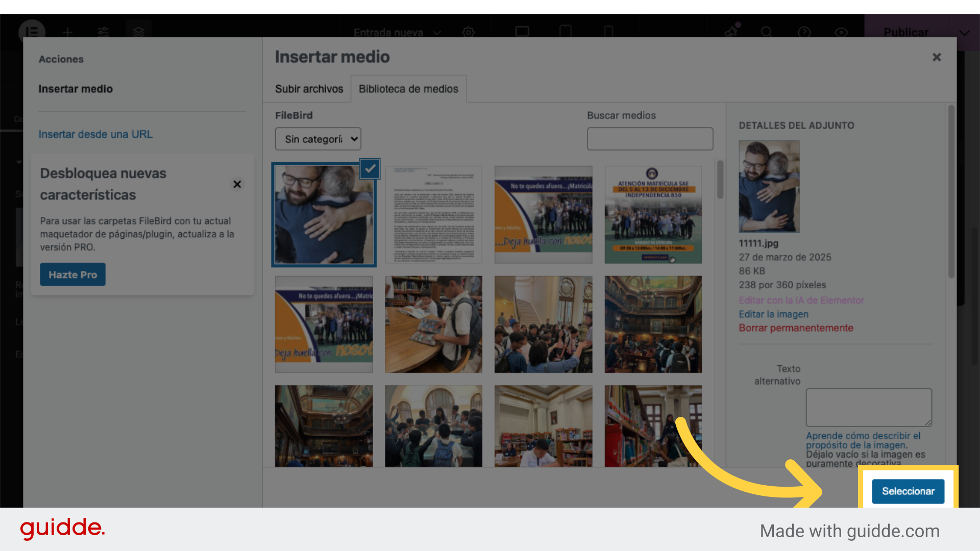
Task: Click the attachment details preview image
Action: pos(769,186)
